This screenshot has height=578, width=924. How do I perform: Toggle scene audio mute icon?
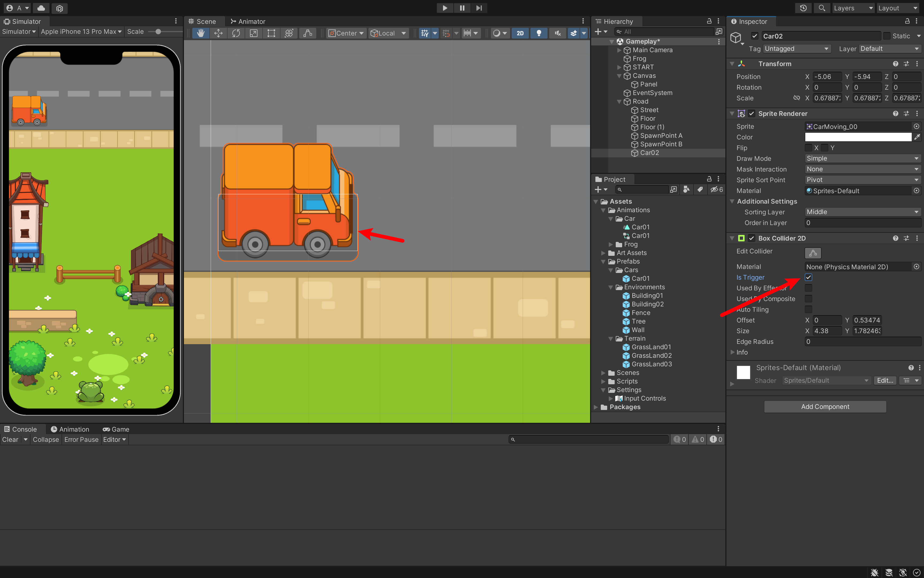[x=557, y=33]
